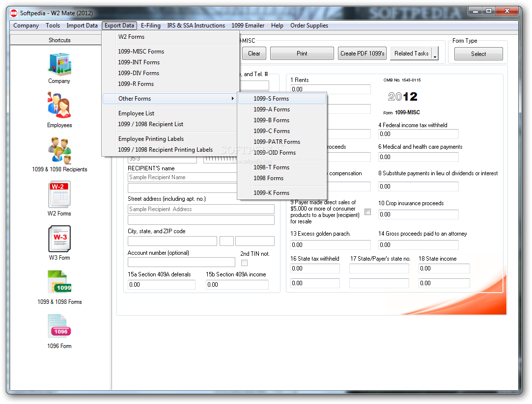
Task: Click first 18 State income field
Action: [444, 269]
